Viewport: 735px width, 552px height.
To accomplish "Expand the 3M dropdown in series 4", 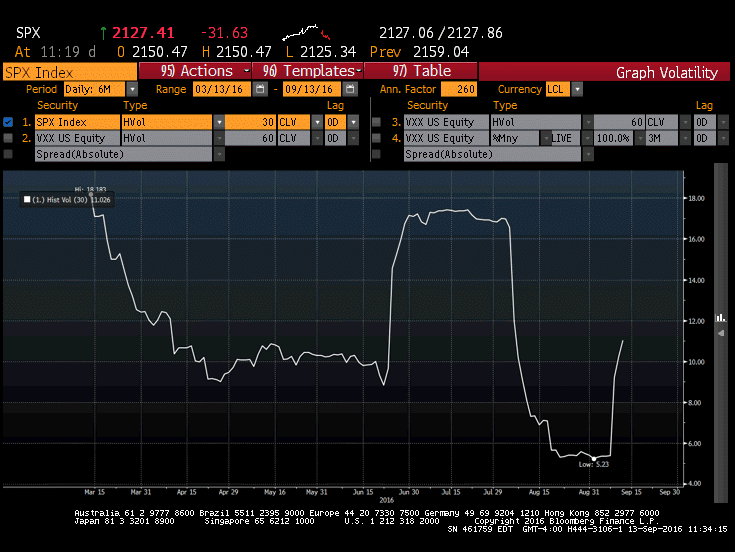I will (686, 138).
